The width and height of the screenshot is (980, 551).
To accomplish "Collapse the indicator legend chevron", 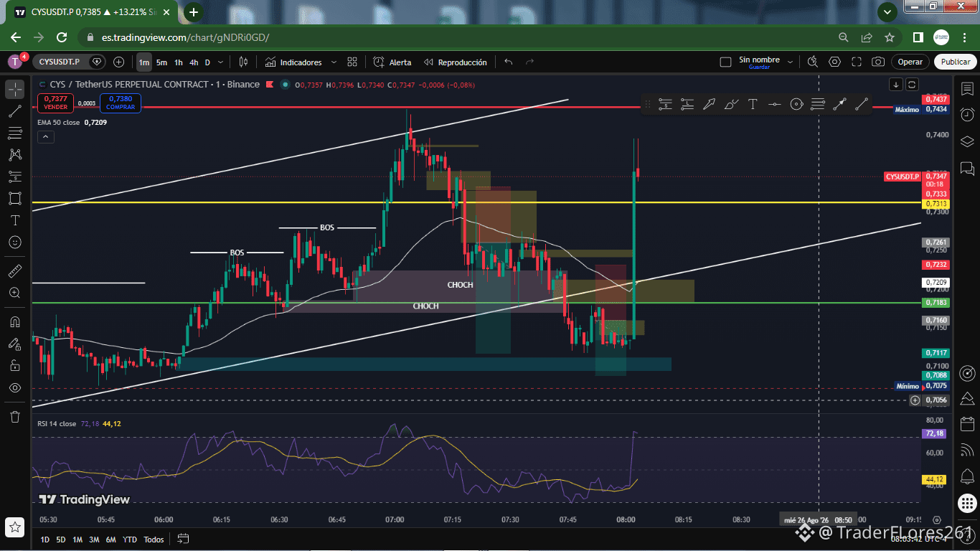I will pos(45,136).
